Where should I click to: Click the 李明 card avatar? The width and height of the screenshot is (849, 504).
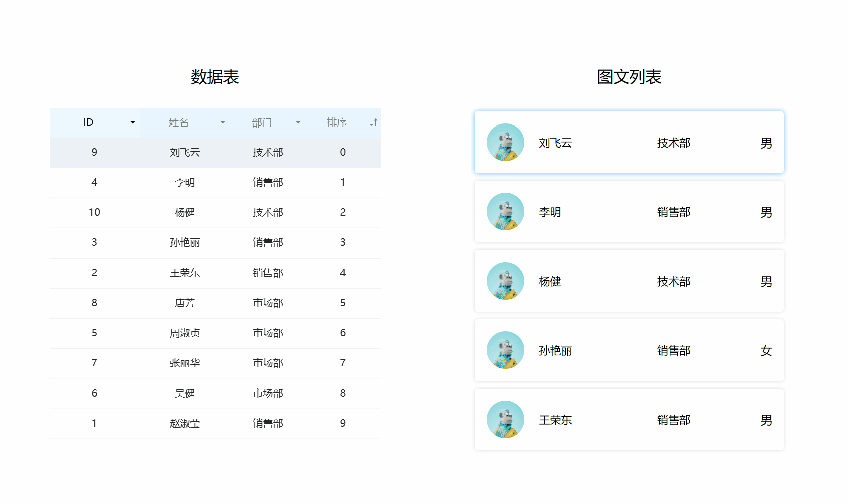[505, 212]
